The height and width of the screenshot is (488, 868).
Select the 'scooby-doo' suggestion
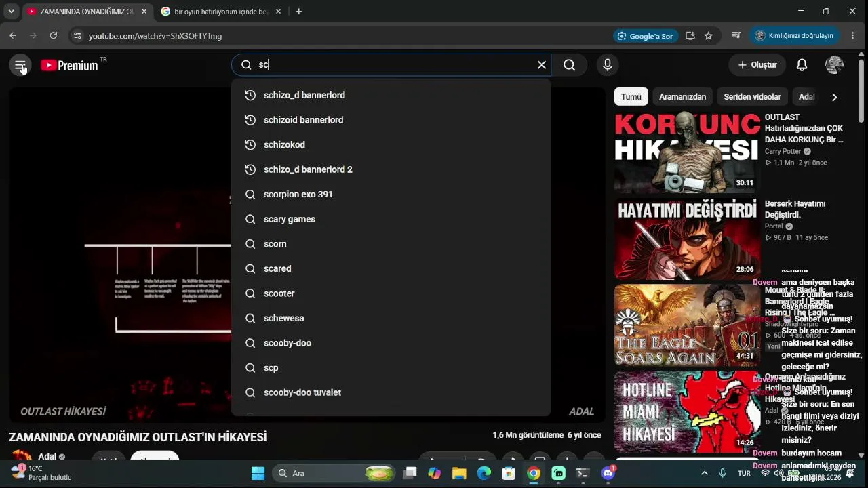(391, 343)
